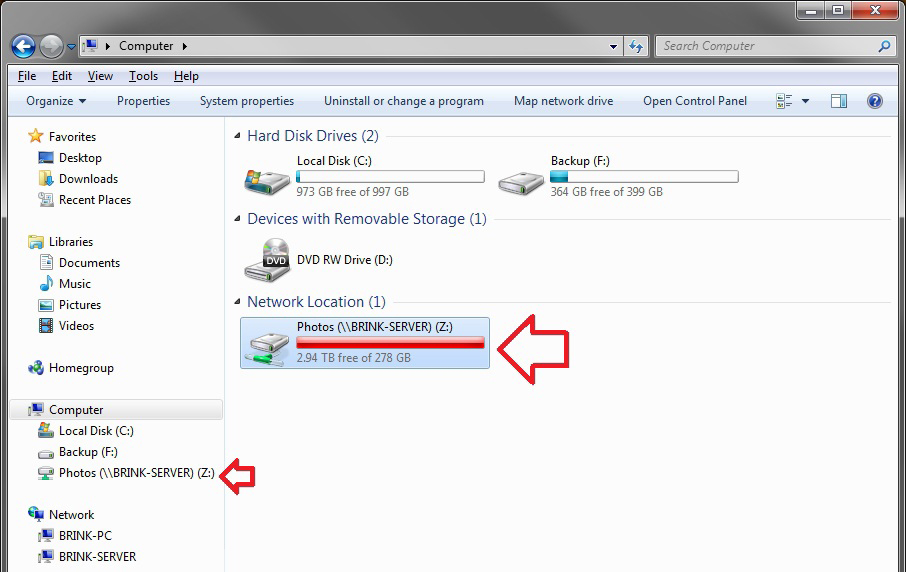
Task: Open the File menu
Action: click(27, 76)
